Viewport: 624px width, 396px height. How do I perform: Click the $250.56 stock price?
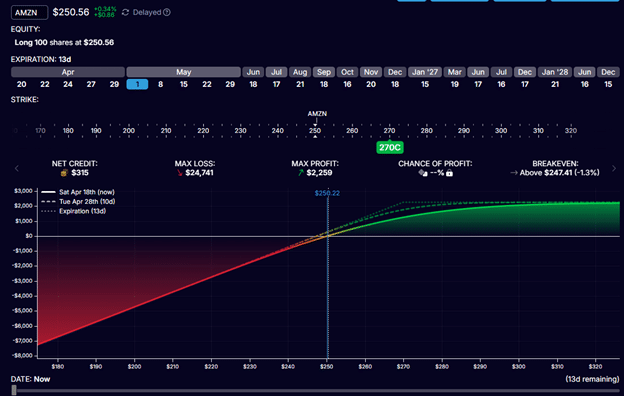71,12
